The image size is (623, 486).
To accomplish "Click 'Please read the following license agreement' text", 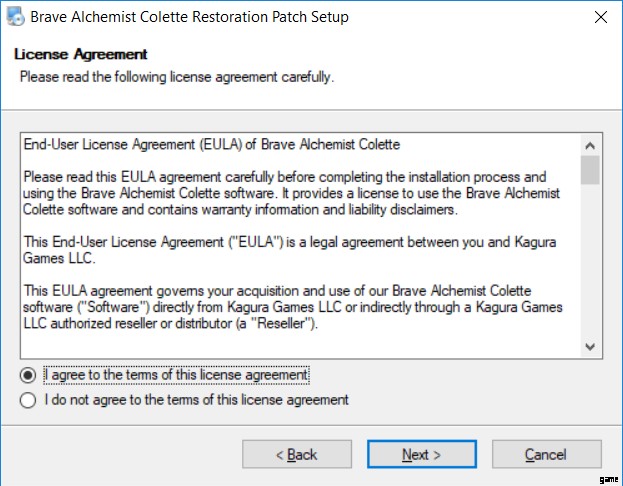I will 177,76.
